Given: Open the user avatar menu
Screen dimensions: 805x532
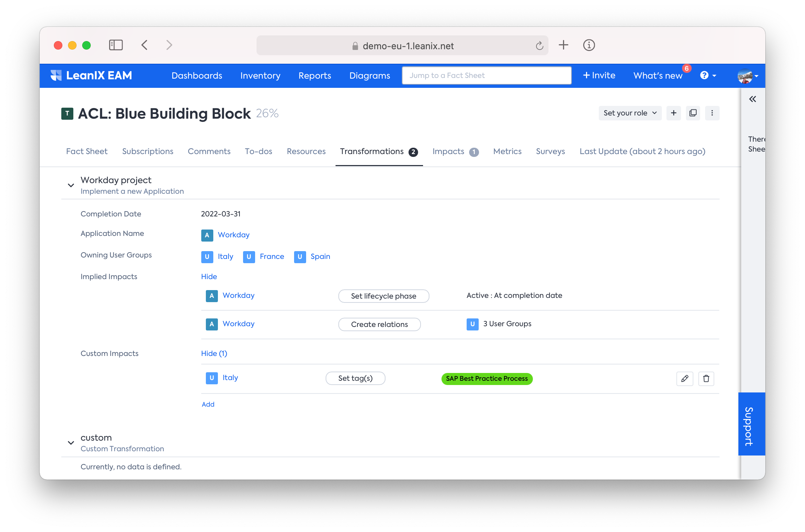Looking at the screenshot, I should pyautogui.click(x=748, y=76).
